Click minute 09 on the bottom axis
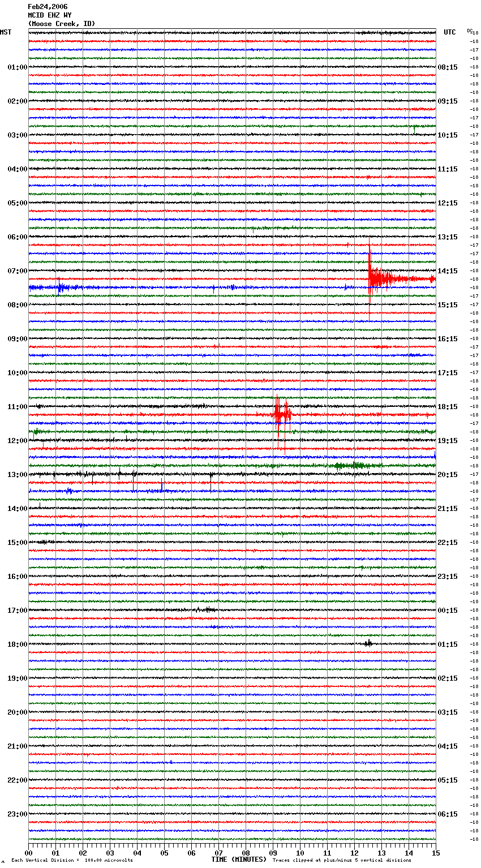The width and height of the screenshot is (481, 868). (273, 853)
